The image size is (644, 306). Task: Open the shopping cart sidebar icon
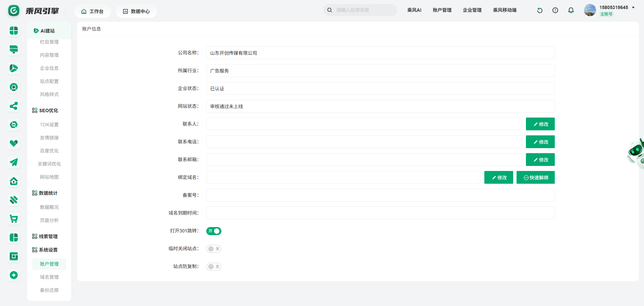[14, 219]
